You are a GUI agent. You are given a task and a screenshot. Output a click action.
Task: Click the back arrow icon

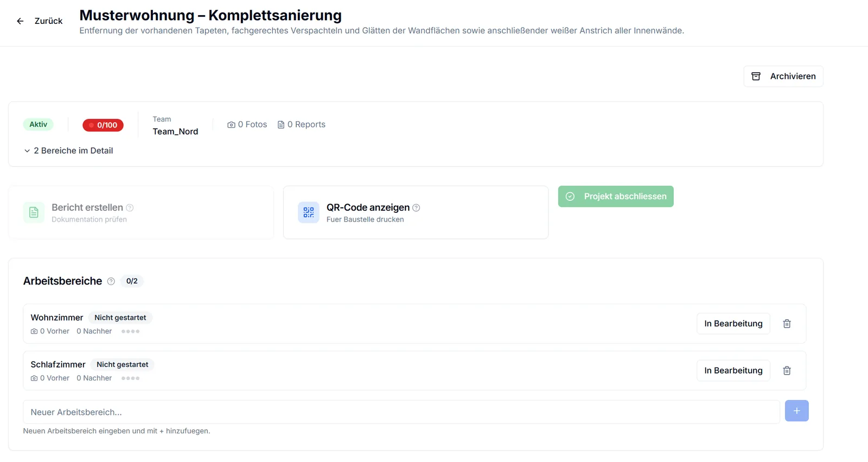[20, 21]
